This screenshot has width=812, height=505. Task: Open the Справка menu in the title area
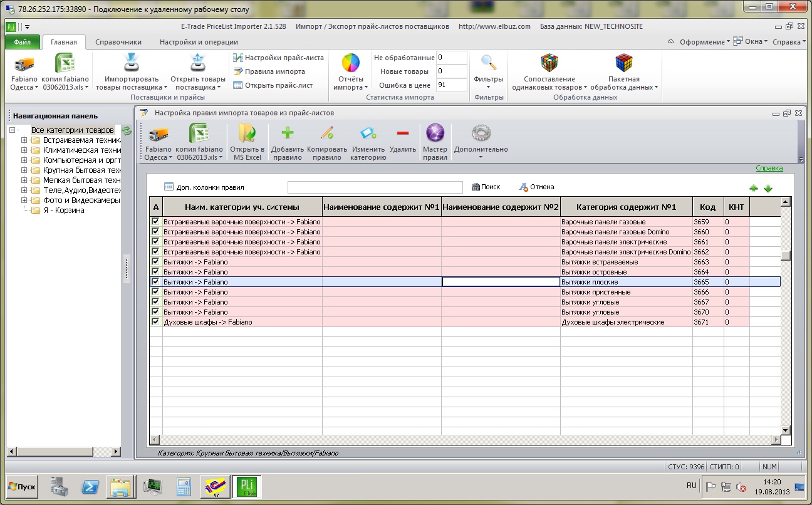(x=789, y=42)
